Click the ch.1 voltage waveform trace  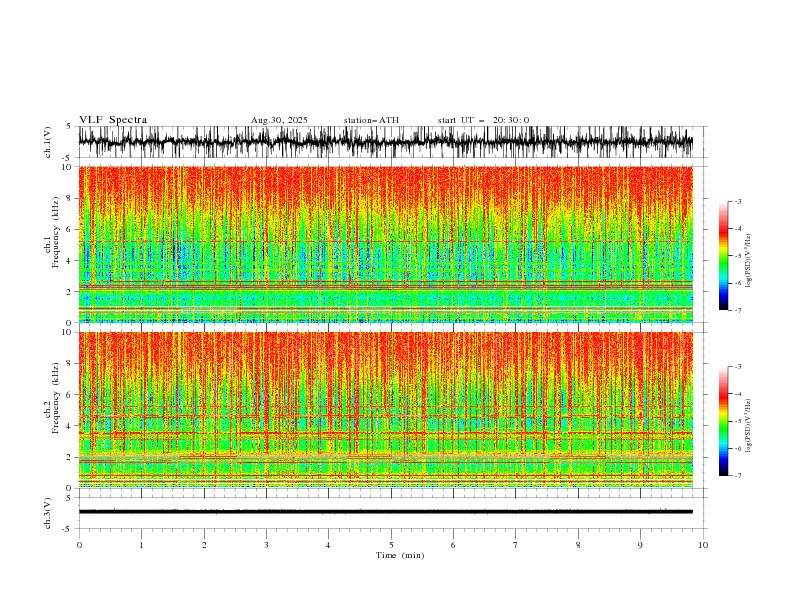pyautogui.click(x=385, y=142)
